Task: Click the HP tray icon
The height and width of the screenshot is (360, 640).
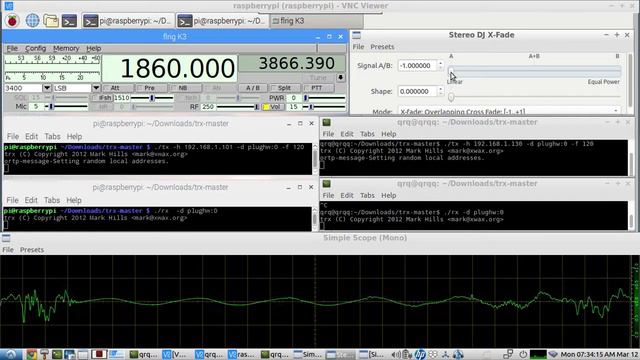Action: pyautogui.click(x=420, y=354)
